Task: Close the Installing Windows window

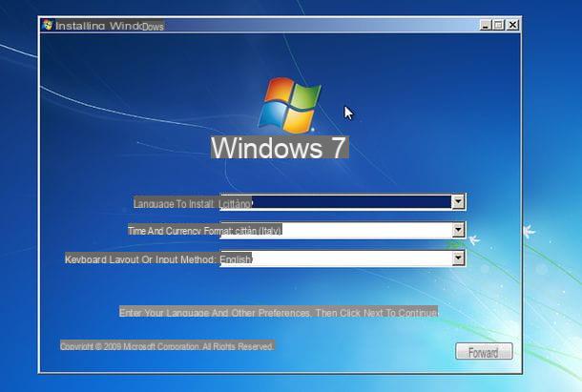Action: pyautogui.click(x=512, y=25)
